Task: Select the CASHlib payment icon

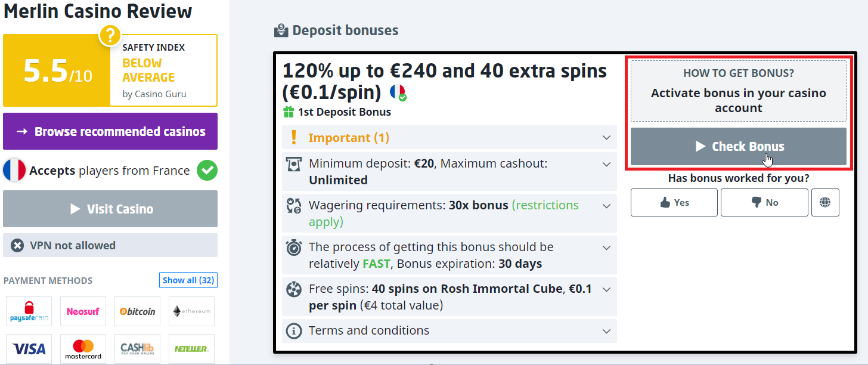Action: 137,349
